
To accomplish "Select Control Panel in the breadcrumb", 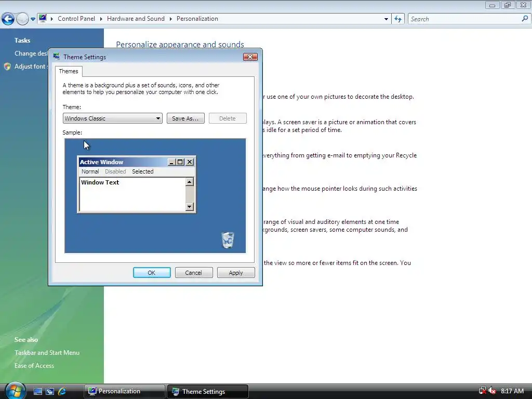I will click(76, 19).
